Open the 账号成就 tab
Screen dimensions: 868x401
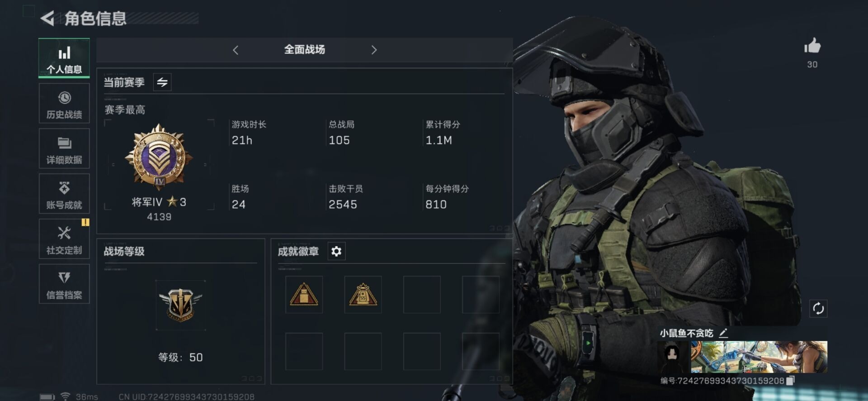tap(64, 194)
